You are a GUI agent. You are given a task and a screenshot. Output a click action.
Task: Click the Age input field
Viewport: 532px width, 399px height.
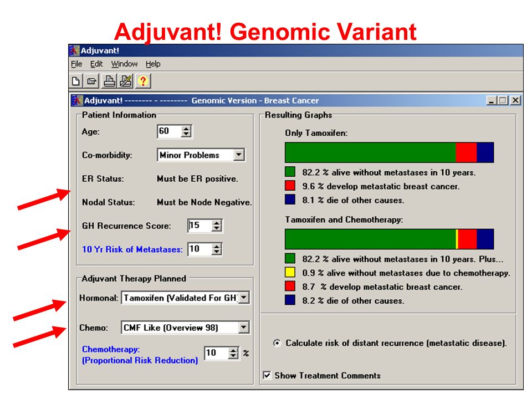[170, 131]
